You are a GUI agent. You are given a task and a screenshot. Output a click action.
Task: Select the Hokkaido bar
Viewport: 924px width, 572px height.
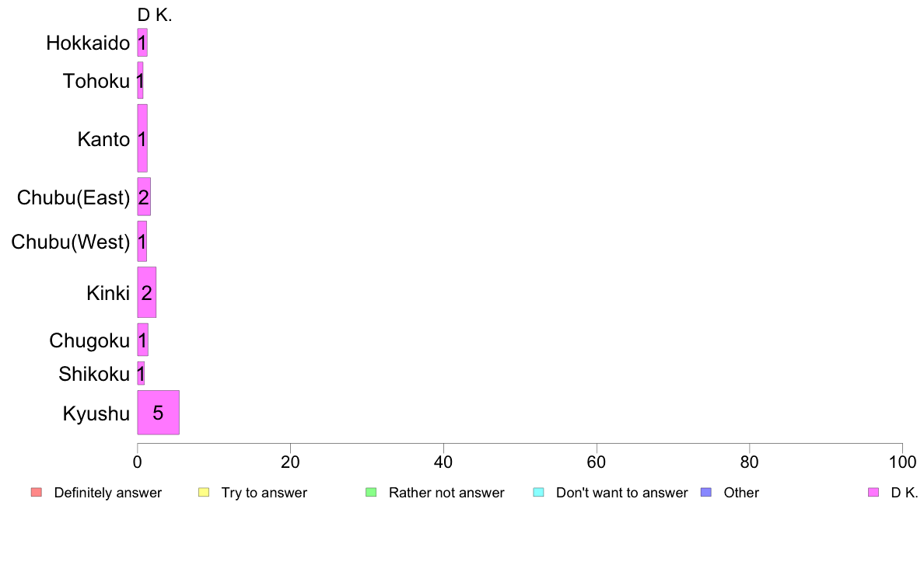tap(142, 43)
